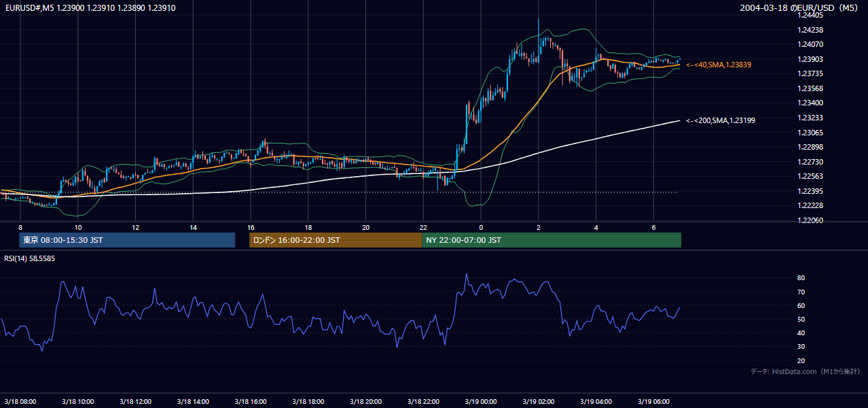Click the 3/18 08:00 date label
Image resolution: width=868 pixels, height=408 pixels.
(21, 402)
